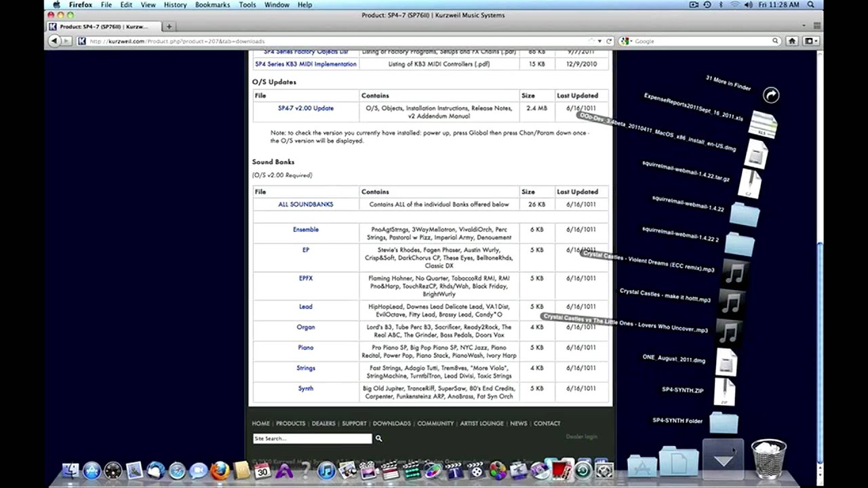Open the OOo-Dev MacOS install dmg file
The image size is (868, 488).
coord(755,154)
